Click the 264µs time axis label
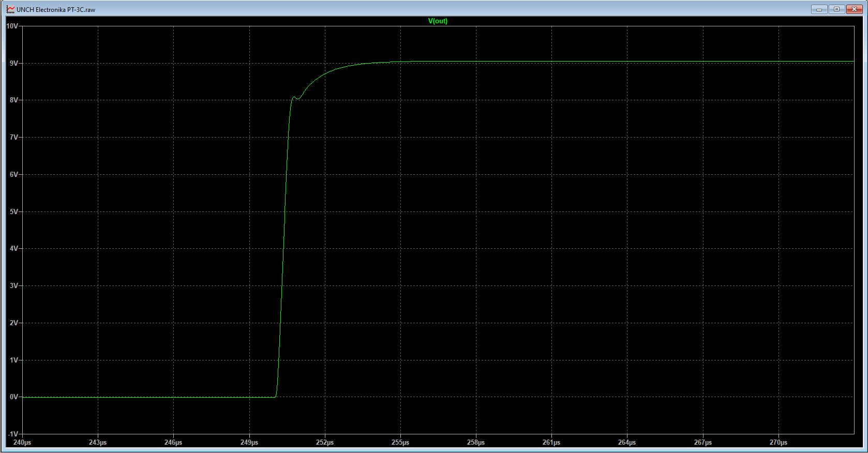The height and width of the screenshot is (453, 868). 627,443
